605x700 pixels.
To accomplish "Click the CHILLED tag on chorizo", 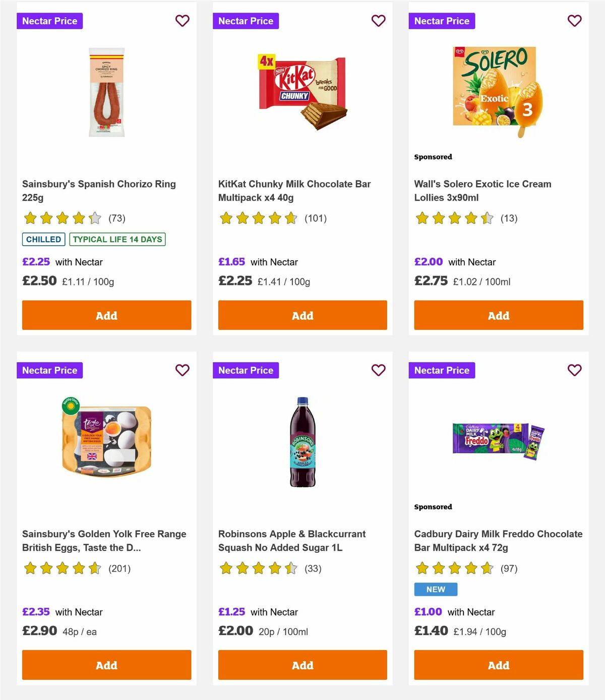I will (43, 239).
